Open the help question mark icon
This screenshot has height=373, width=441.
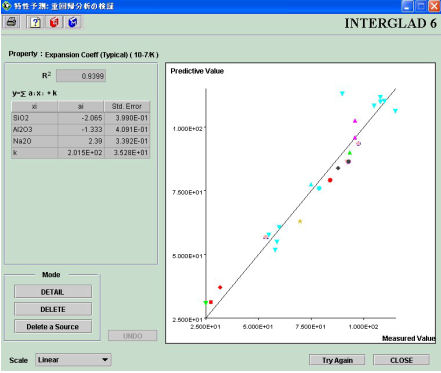click(35, 22)
